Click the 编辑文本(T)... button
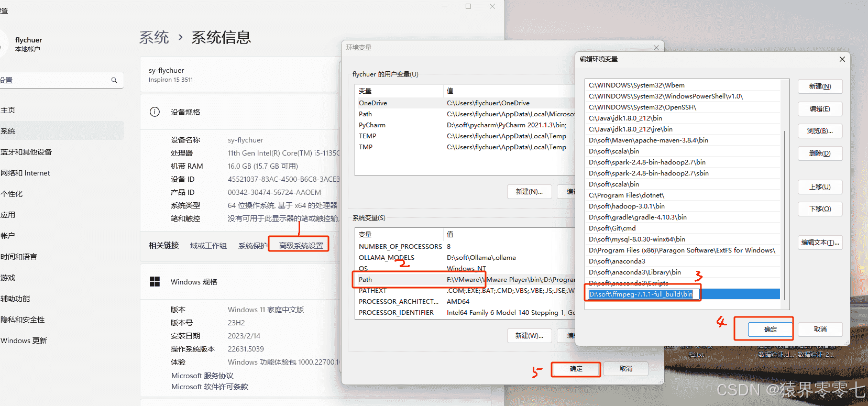The image size is (868, 406). point(820,243)
